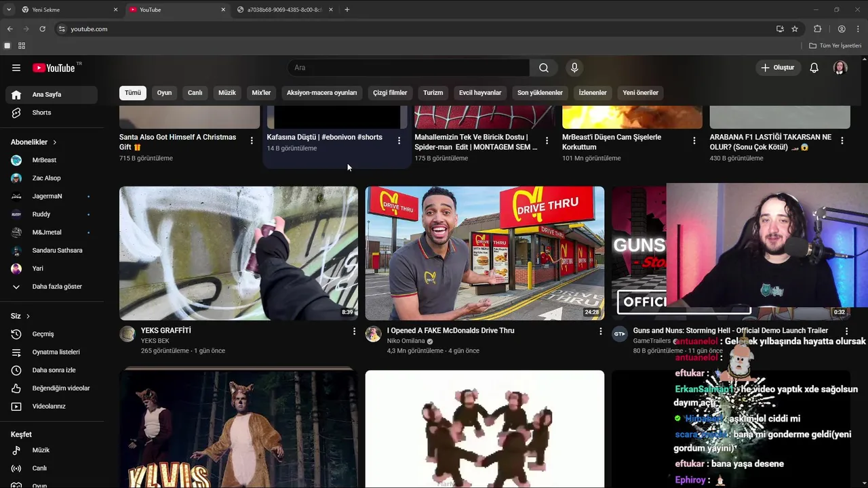Open the YouTube hamburger guide menu
The width and height of the screenshot is (868, 488).
[x=16, y=68]
